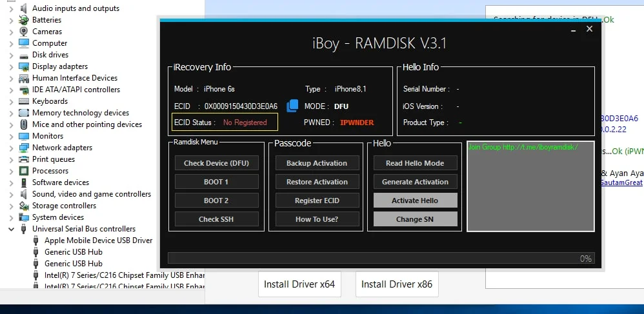
Task: Click the Memory technology devices icon
Action: coord(24,113)
